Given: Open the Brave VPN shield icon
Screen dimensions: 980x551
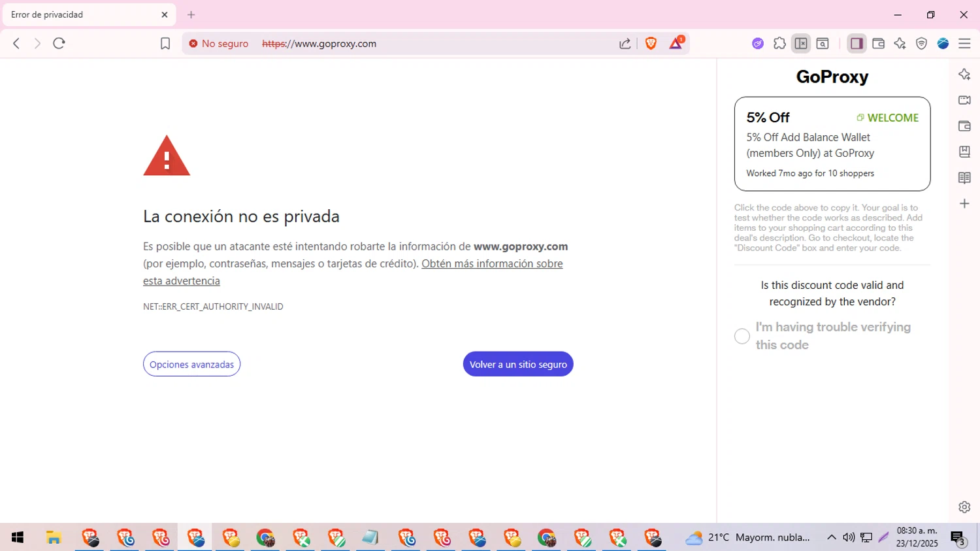Looking at the screenshot, I should point(921,44).
